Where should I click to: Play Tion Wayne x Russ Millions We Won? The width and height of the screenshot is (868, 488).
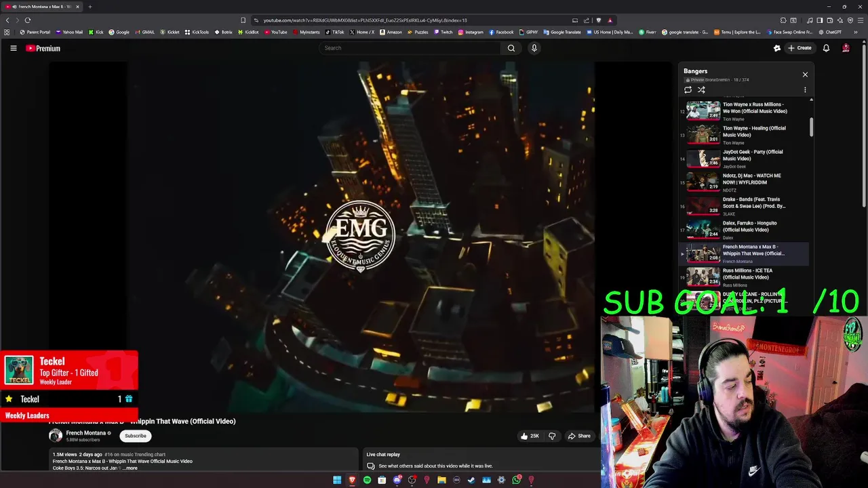coord(744,110)
